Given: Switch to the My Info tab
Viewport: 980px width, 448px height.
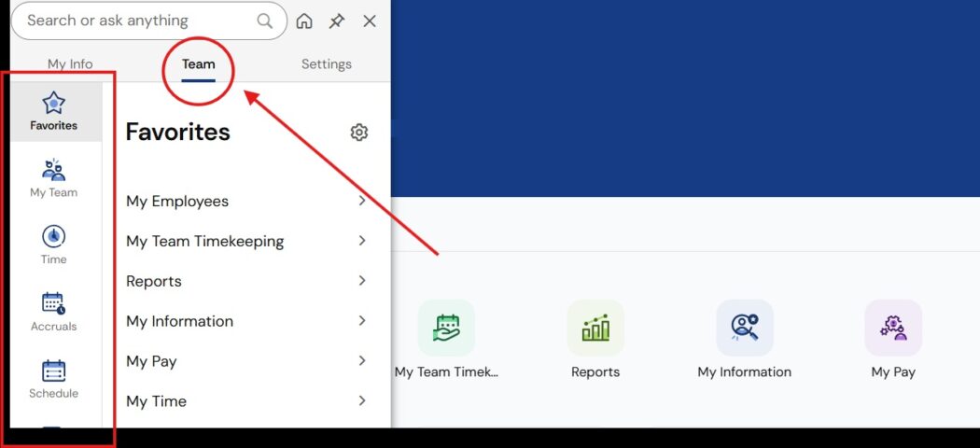Looking at the screenshot, I should (x=70, y=64).
